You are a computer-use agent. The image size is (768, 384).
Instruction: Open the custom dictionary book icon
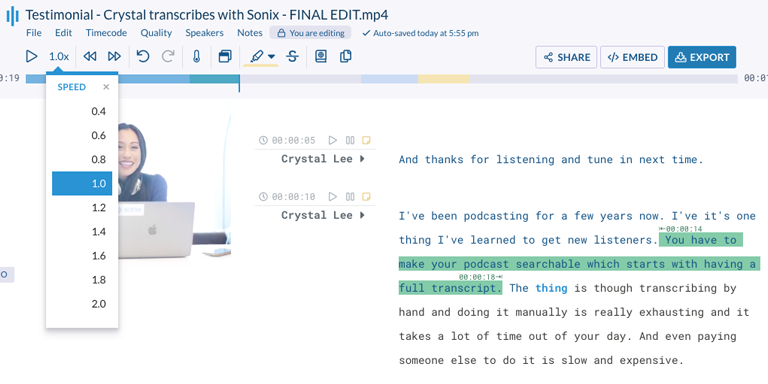[x=321, y=57]
